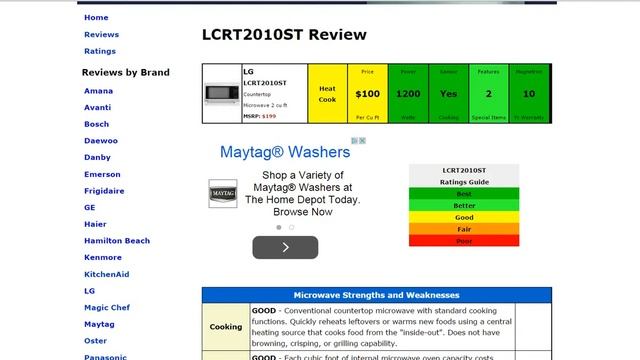
Task: Click the ad body text about Home Depot
Action: tap(302, 193)
